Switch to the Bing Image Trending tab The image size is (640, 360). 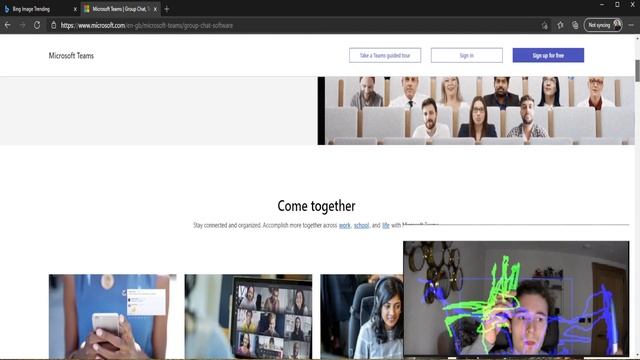(x=40, y=9)
